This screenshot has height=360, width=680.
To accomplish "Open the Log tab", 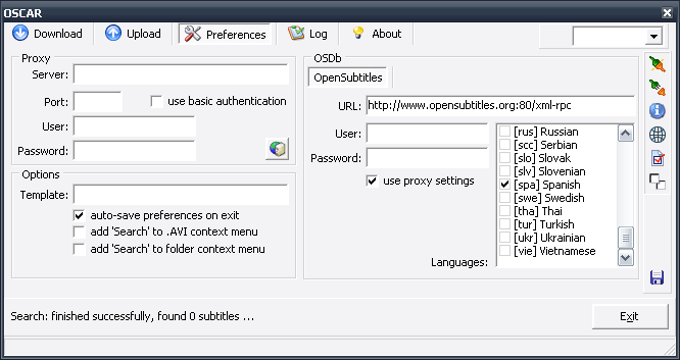I will click(308, 33).
